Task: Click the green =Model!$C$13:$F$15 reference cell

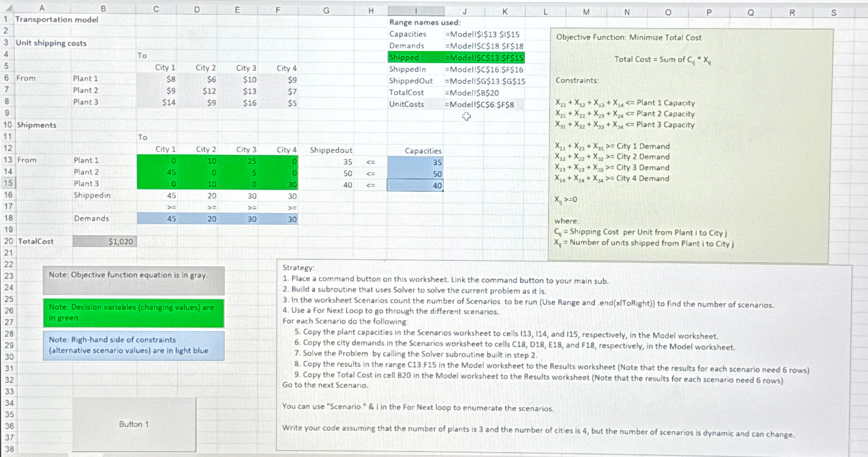Action: 484,58
